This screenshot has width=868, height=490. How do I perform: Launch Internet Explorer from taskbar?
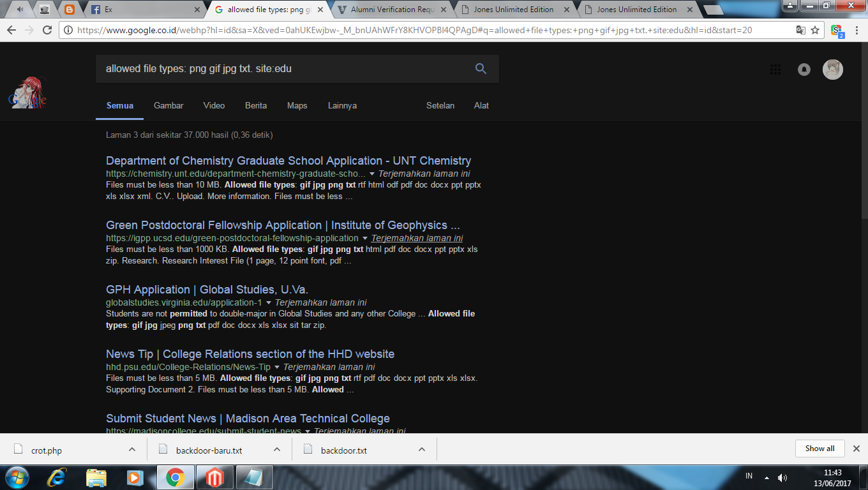(58, 477)
